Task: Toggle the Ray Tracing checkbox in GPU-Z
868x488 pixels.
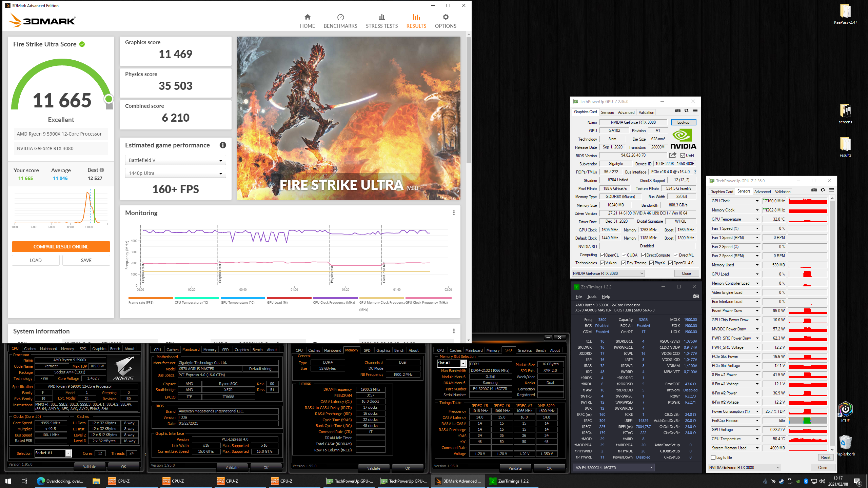Action: [x=624, y=263]
